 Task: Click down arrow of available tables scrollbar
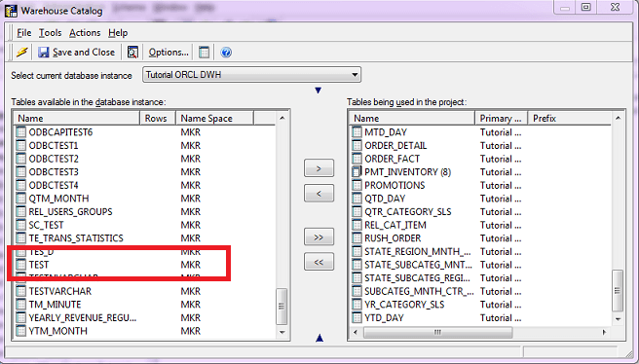[x=282, y=332]
